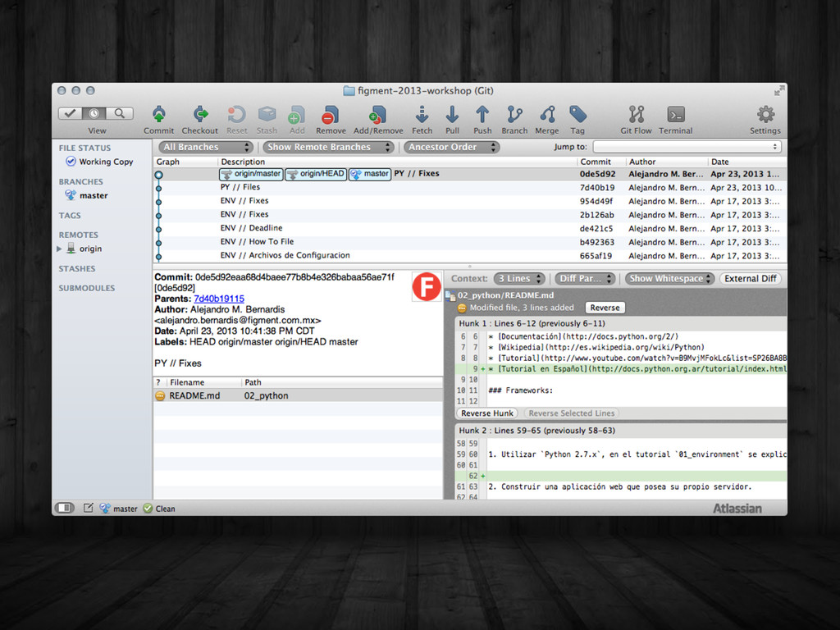Open the Terminal toolbar icon
840x630 pixels.
(676, 114)
